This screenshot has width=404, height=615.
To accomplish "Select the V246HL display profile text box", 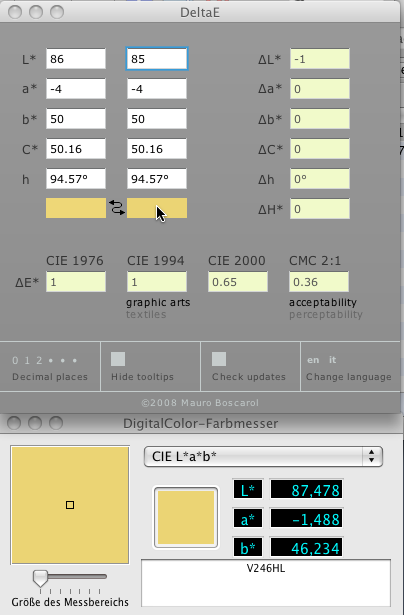I will coord(266,583).
